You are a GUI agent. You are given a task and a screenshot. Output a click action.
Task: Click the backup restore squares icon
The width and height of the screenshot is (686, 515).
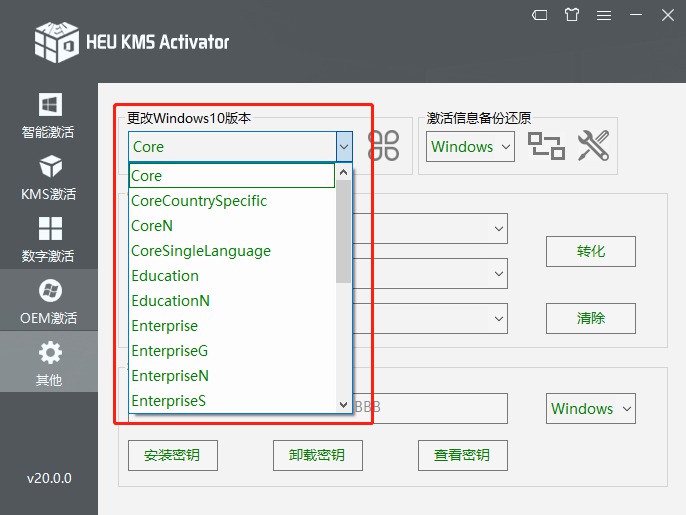(x=546, y=146)
